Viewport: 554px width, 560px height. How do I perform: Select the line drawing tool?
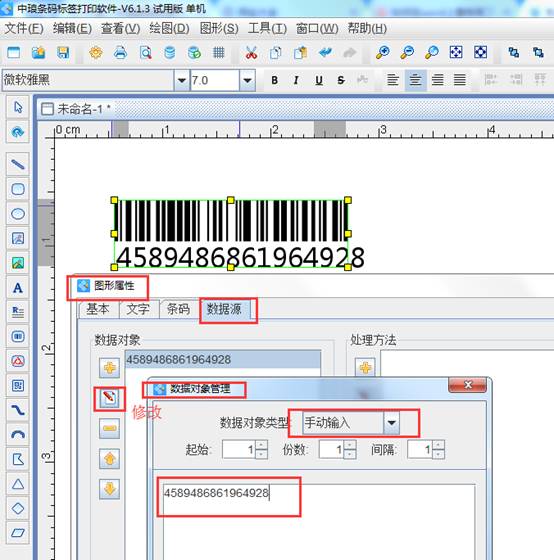(x=18, y=164)
